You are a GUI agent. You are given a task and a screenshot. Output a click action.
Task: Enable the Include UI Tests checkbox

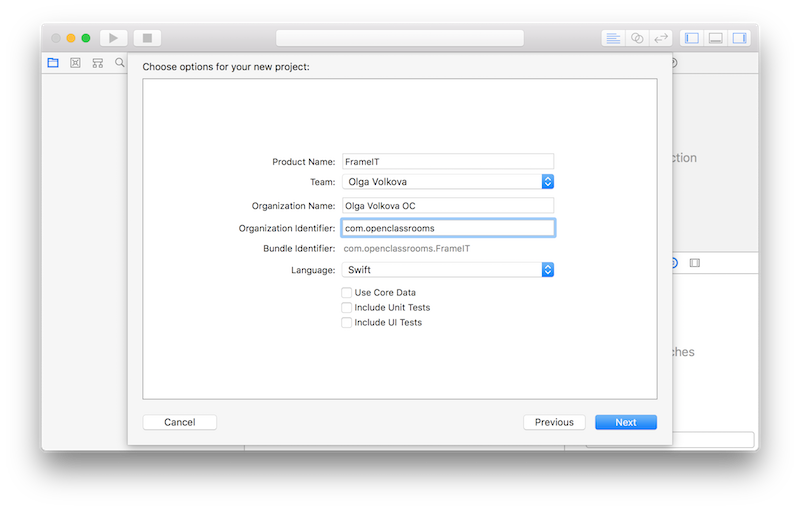point(346,322)
